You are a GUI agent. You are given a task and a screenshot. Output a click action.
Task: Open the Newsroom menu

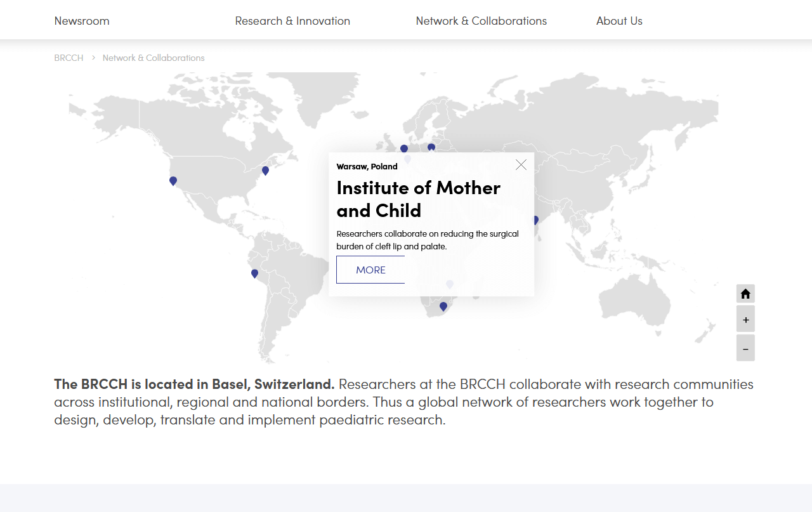click(x=82, y=21)
